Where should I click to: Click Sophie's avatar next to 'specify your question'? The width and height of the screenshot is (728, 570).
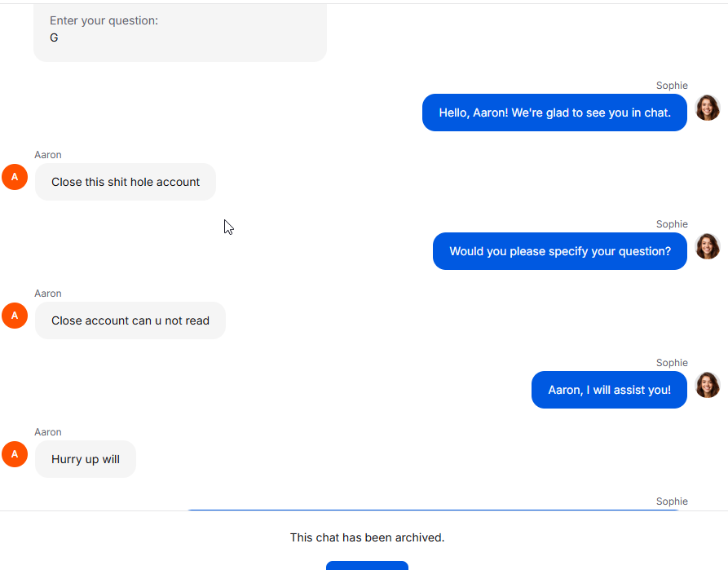click(707, 246)
